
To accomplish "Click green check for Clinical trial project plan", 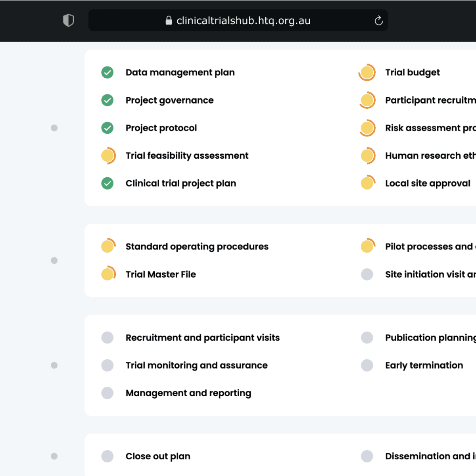I will click(x=107, y=183).
